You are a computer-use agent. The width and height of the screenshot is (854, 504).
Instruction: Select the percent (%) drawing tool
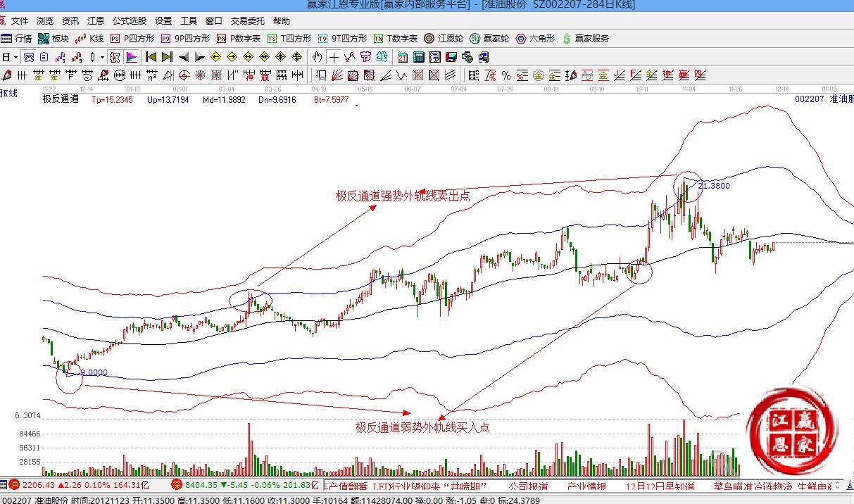point(506,75)
